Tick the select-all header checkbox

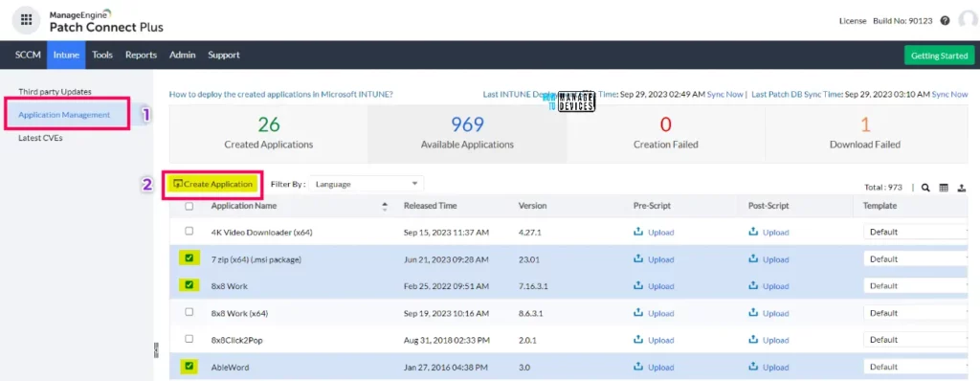(x=189, y=206)
